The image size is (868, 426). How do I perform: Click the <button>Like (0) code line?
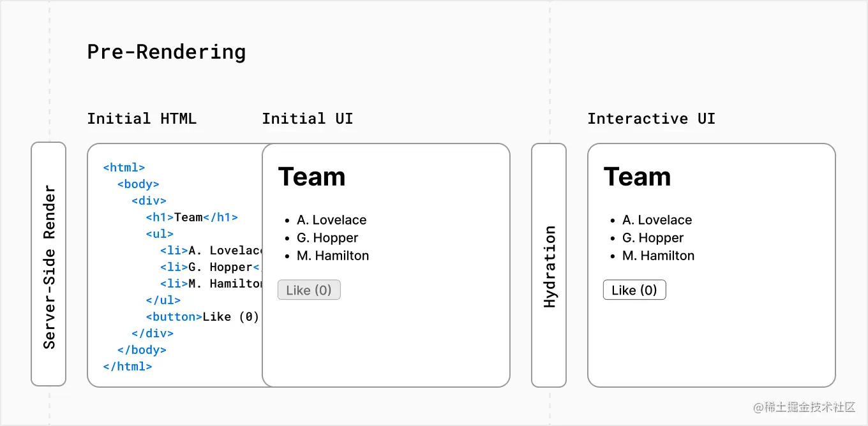click(x=202, y=317)
